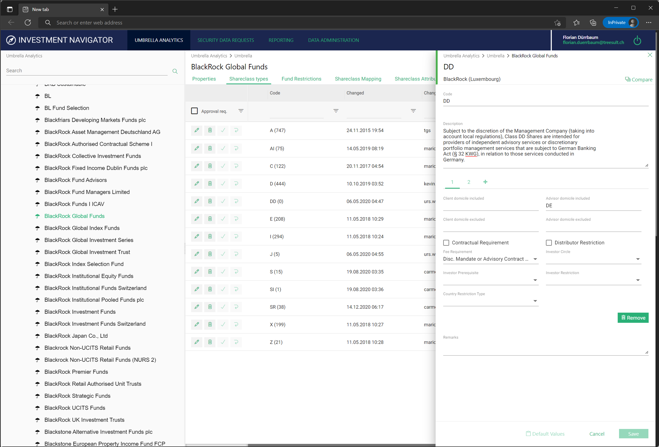The image size is (659, 447).
Task: Open the Fee Requirement dropdown
Action: pos(490,259)
